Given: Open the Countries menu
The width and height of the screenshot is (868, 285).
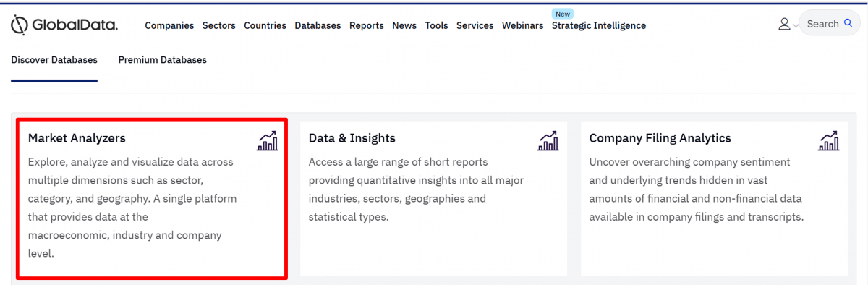Looking at the screenshot, I should 265,25.
